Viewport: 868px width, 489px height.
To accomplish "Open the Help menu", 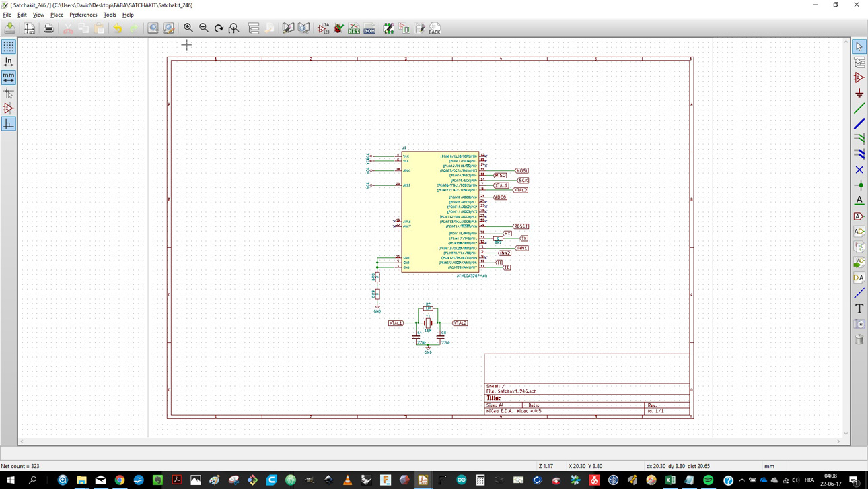I will pos(128,15).
